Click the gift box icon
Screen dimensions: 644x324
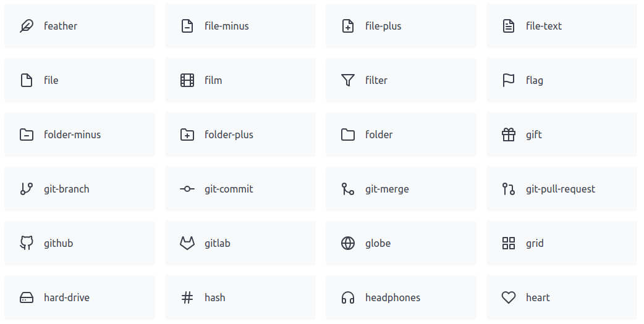point(509,135)
